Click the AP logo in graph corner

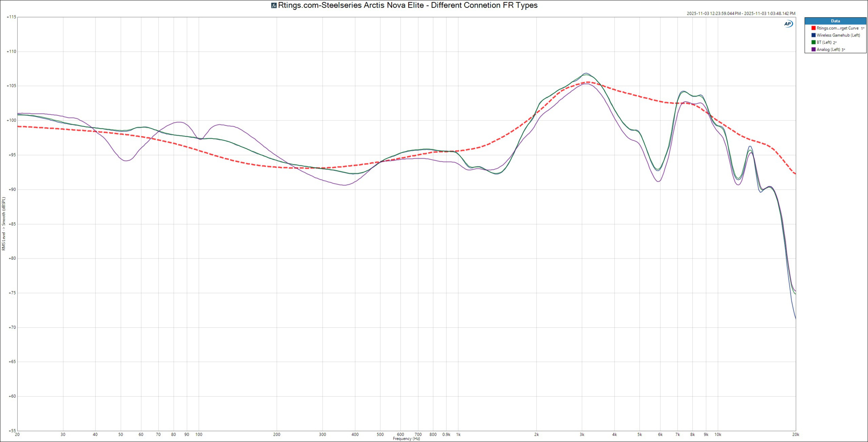tap(788, 24)
